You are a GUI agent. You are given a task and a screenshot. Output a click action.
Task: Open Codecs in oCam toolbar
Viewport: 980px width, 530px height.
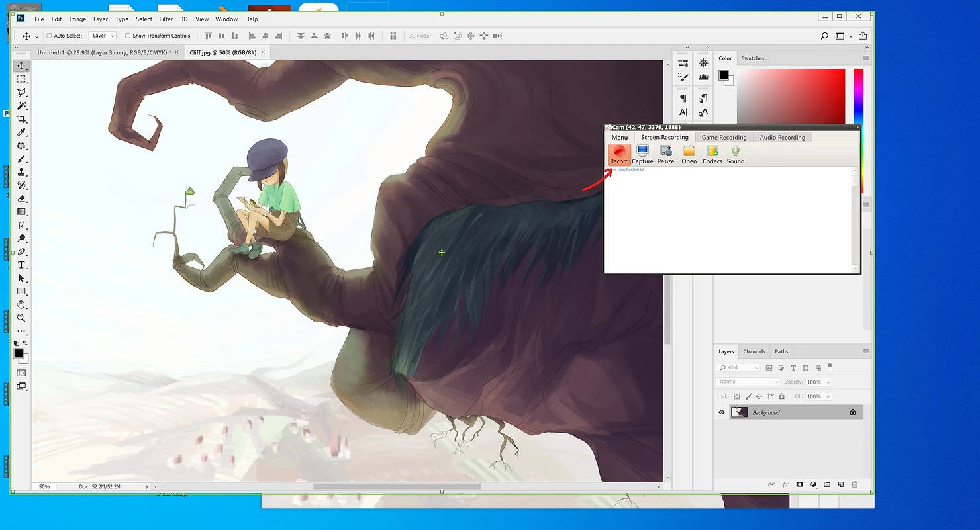[x=712, y=155]
